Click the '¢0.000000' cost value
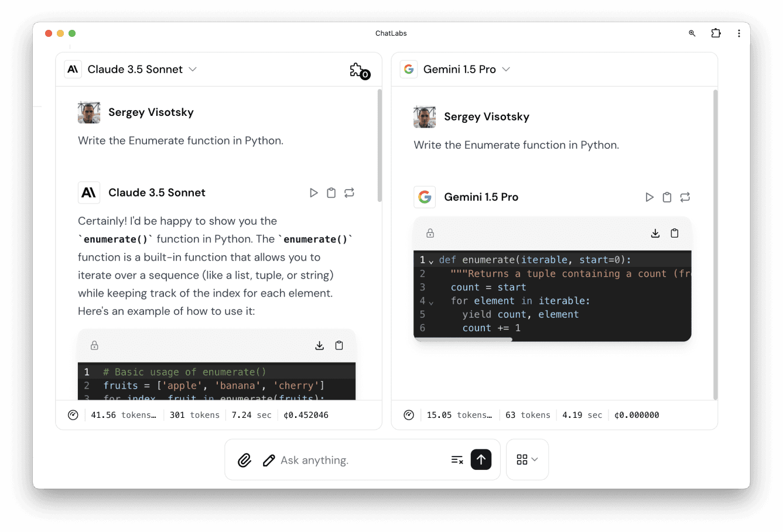783x532 pixels. tap(637, 415)
